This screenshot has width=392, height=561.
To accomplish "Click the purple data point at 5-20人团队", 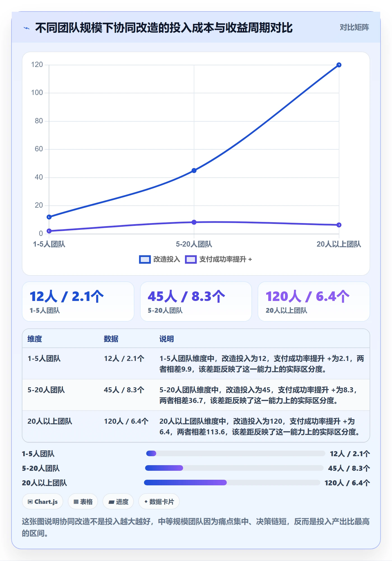I will click(x=194, y=222).
